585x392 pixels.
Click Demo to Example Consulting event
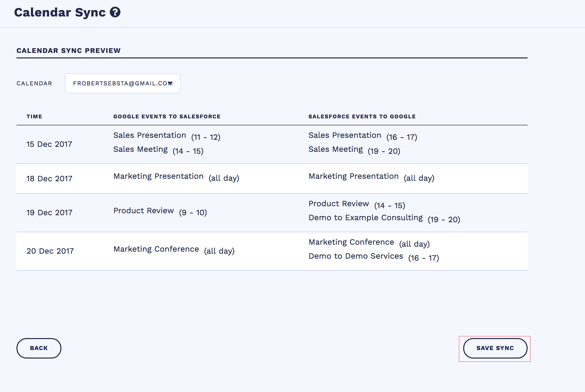[384, 218]
